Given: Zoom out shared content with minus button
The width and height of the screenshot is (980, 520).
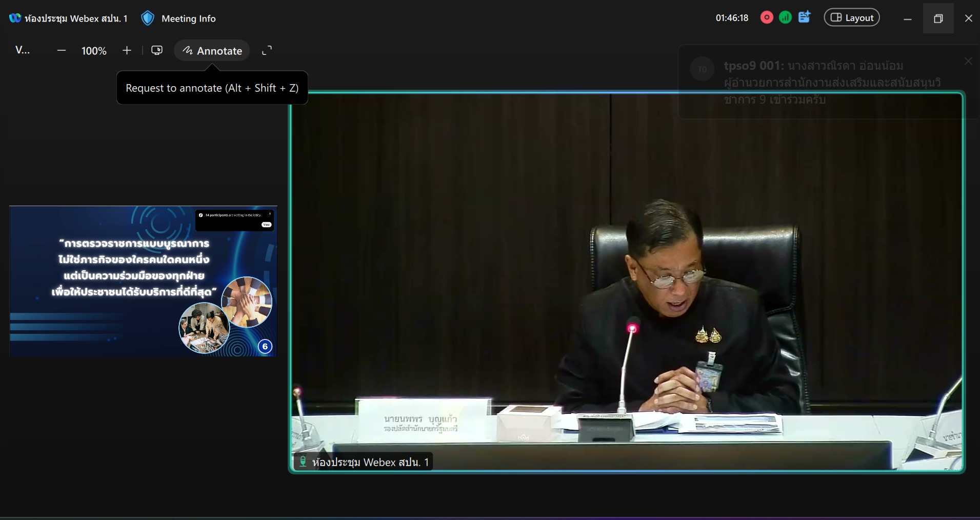Looking at the screenshot, I should (x=62, y=50).
